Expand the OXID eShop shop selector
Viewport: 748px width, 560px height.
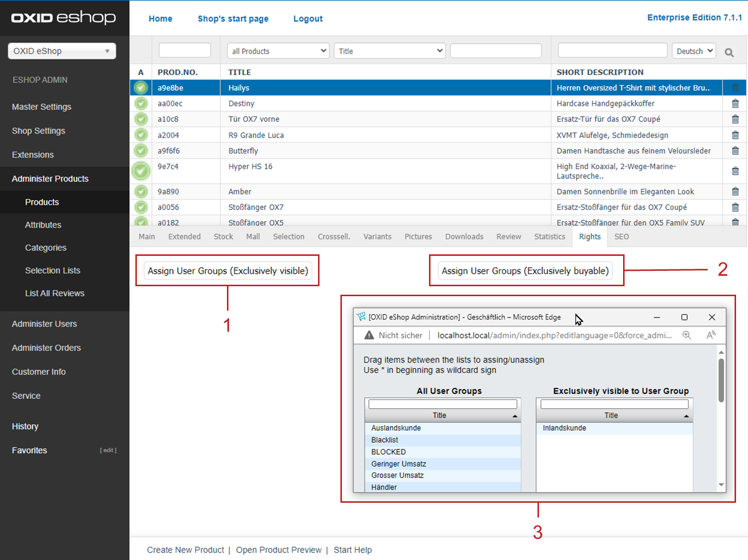click(x=62, y=51)
